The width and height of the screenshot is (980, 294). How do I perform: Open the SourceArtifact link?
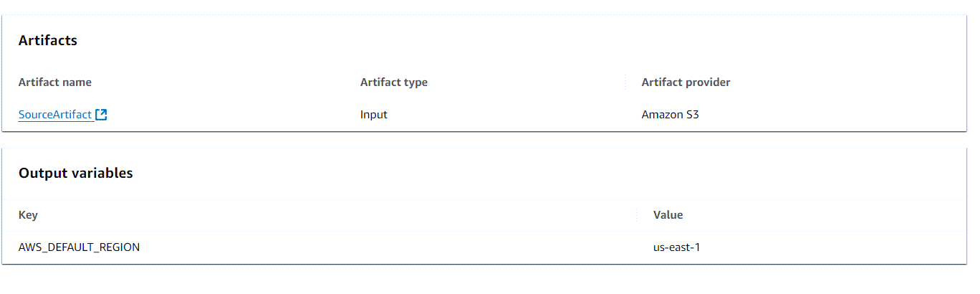[55, 115]
